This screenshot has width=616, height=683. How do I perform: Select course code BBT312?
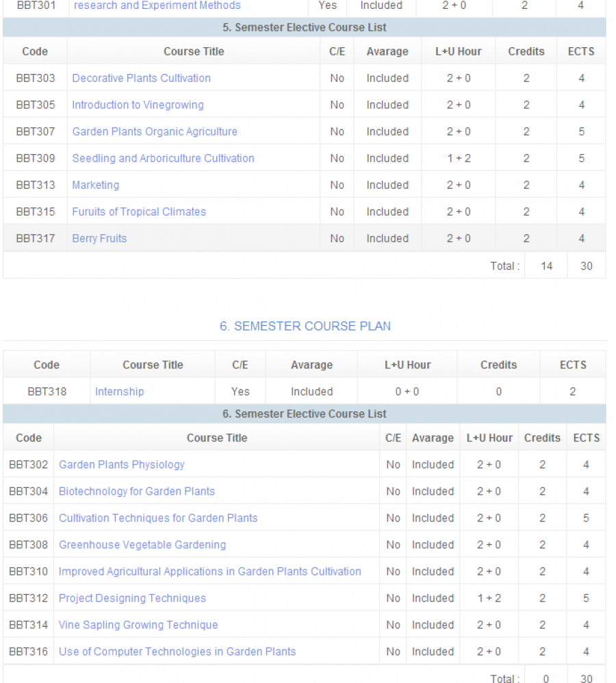click(x=28, y=598)
